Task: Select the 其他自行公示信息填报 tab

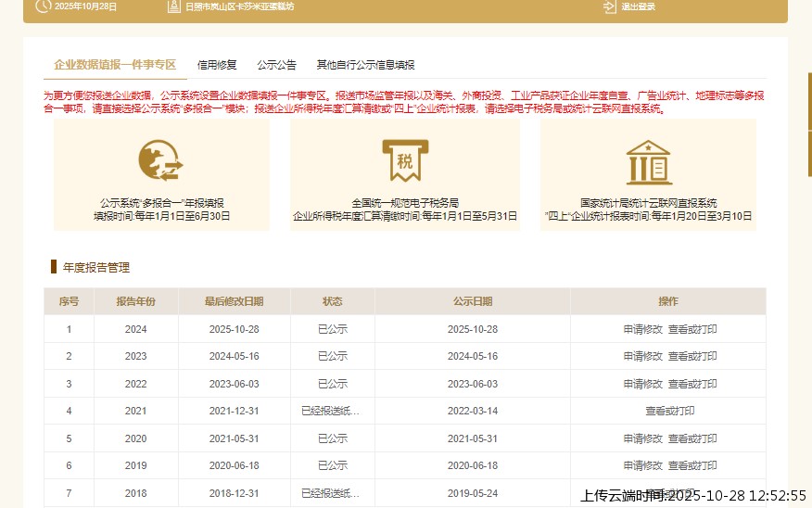Action: (365, 65)
